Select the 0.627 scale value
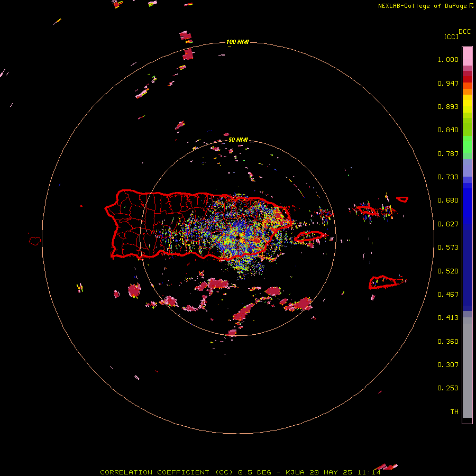The width and height of the screenshot is (476, 476). (x=448, y=224)
